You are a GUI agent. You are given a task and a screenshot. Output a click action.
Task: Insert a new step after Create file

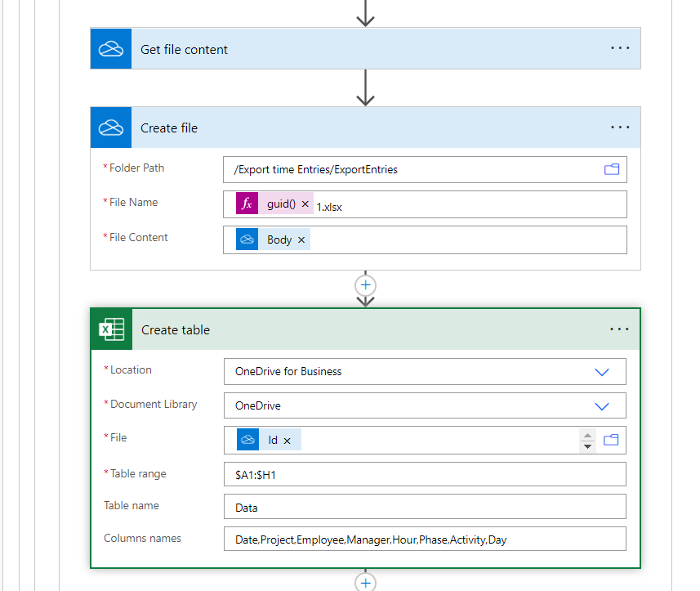coord(366,285)
